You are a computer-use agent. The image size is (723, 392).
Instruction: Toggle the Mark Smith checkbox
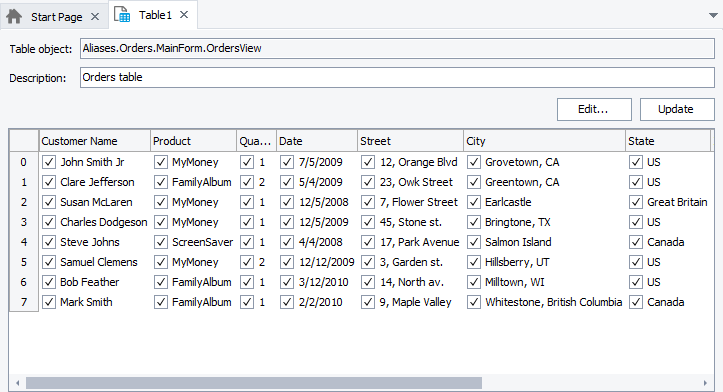click(49, 302)
